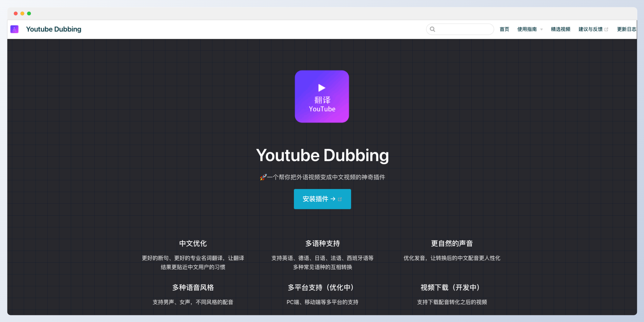Viewport: 644px width, 322px height.
Task: Click the 翻译 YouTube hero logo image
Action: 322,96
